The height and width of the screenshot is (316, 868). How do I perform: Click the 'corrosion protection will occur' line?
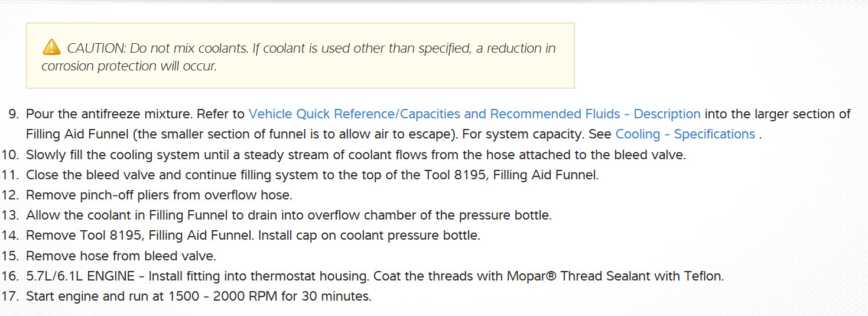(x=129, y=66)
